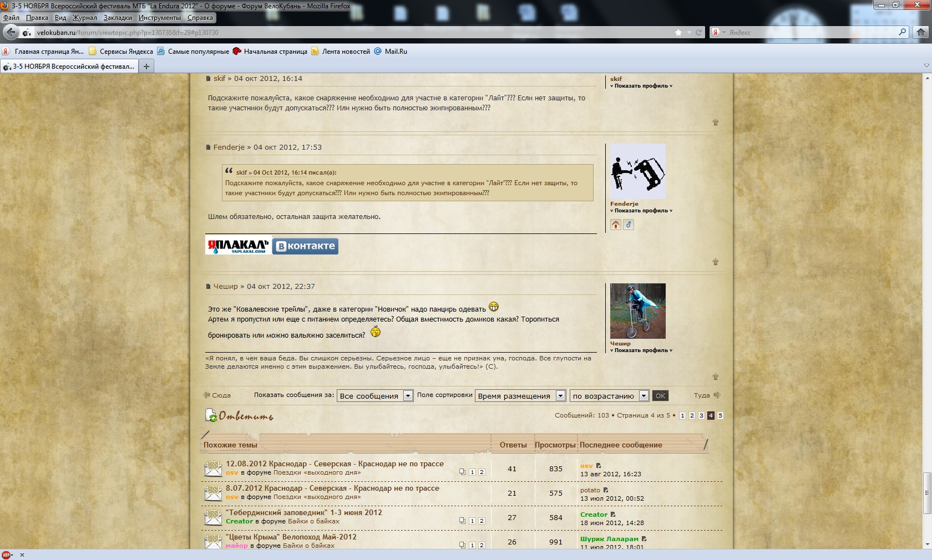Open the Все сообщения dropdown

(x=376, y=396)
